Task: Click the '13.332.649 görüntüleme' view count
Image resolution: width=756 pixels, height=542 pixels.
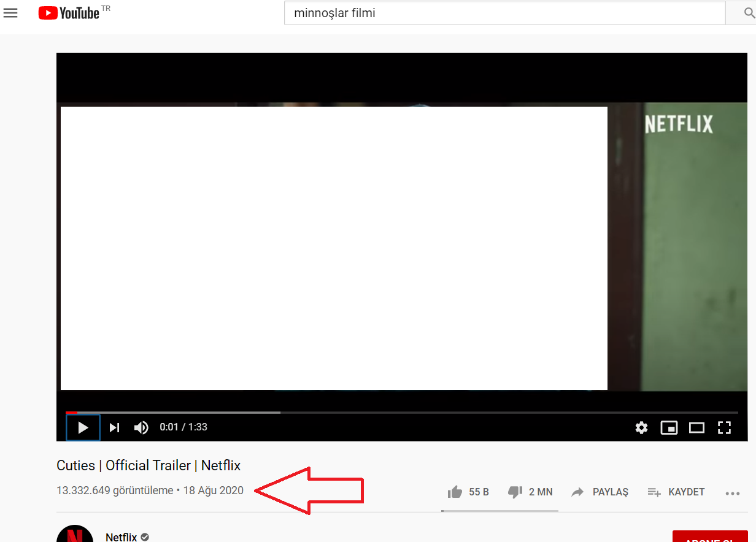Action: (115, 490)
